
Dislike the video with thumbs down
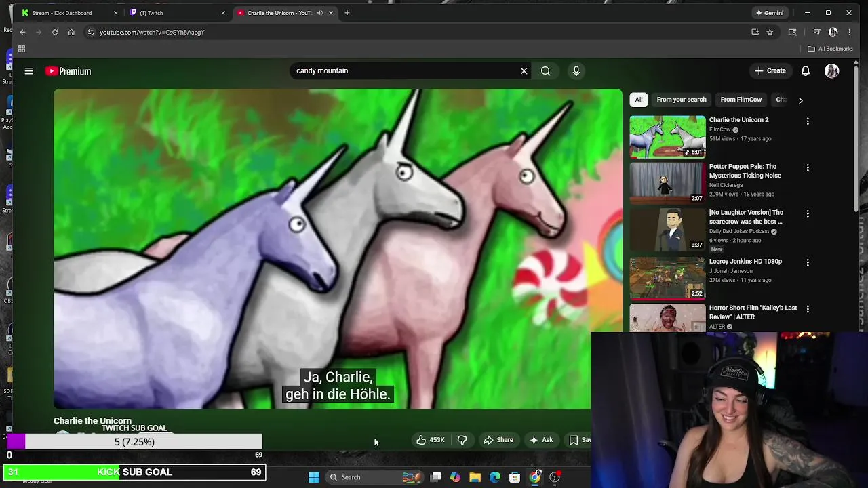pos(462,440)
